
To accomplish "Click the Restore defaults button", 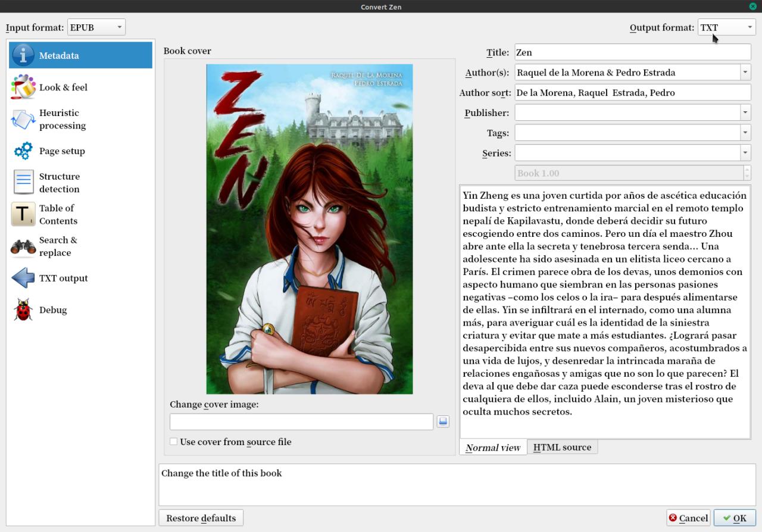I will point(201,518).
